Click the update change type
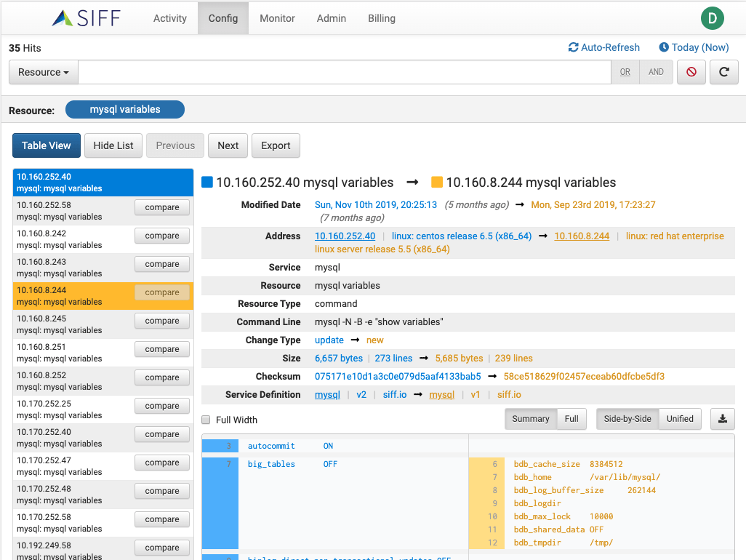Screen dimensions: 746x560 click(x=329, y=340)
